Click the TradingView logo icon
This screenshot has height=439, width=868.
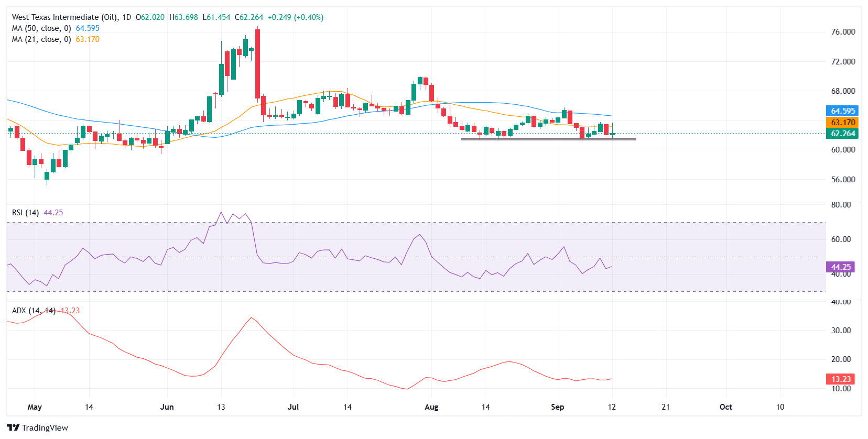point(13,427)
